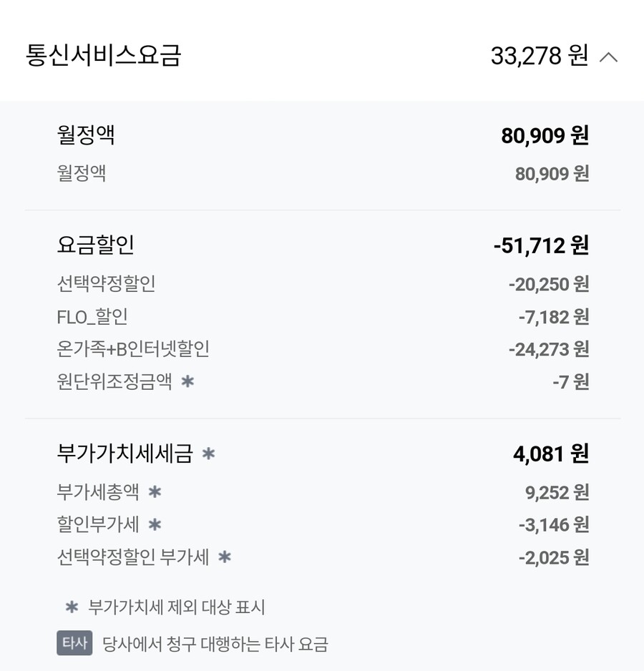Image resolution: width=644 pixels, height=671 pixels.
Task: Click the asterisk next to 원단위조정금액
Action: pos(187,381)
